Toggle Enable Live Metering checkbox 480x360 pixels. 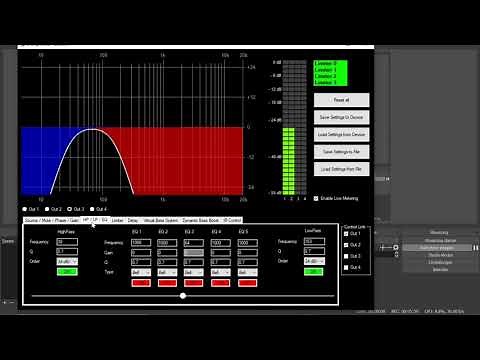click(x=316, y=198)
